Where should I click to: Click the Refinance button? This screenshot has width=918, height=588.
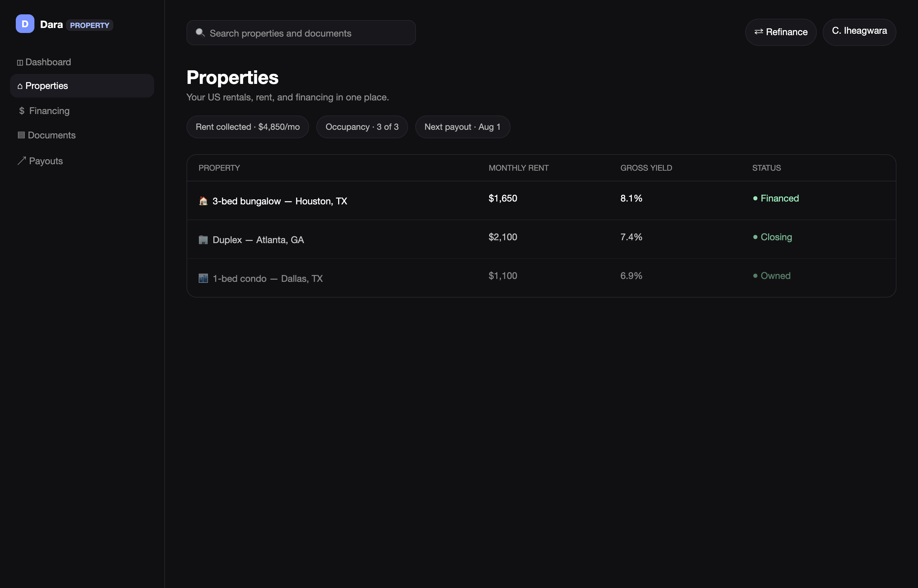[x=781, y=32]
